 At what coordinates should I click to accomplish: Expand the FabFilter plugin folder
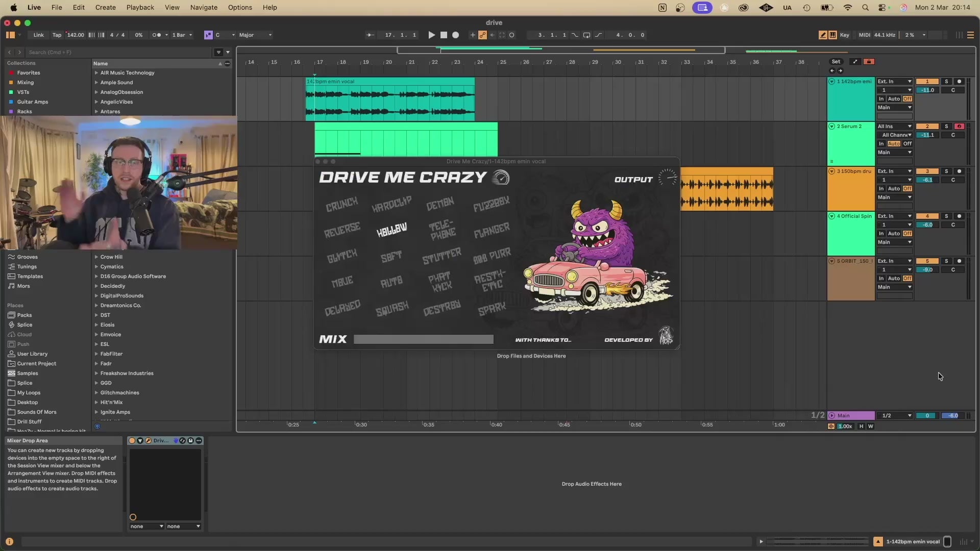pos(96,354)
